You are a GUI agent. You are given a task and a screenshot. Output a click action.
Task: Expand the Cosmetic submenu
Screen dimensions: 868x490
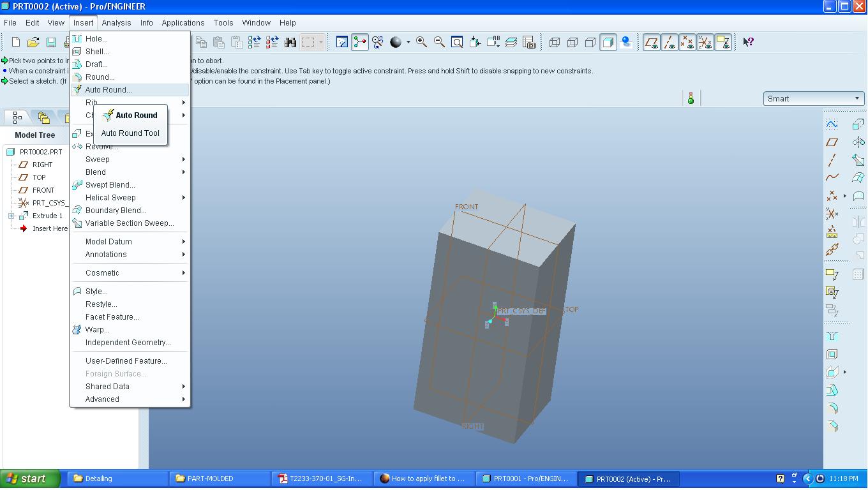130,273
